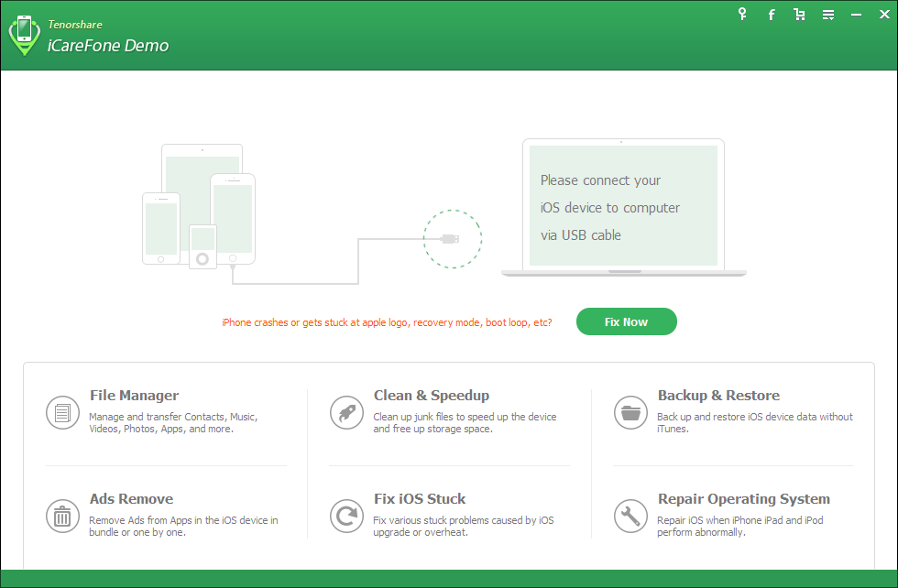Click 'Repair iOS when iPhone iPad' description
This screenshot has width=898, height=588.
click(739, 526)
